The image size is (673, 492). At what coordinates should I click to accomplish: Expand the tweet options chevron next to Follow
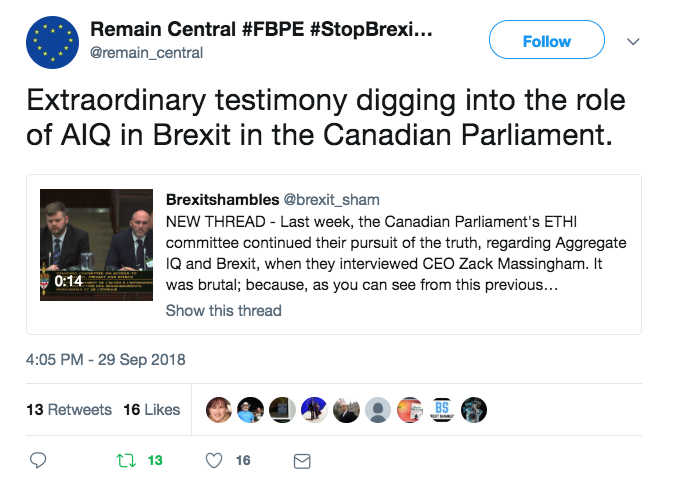(632, 42)
